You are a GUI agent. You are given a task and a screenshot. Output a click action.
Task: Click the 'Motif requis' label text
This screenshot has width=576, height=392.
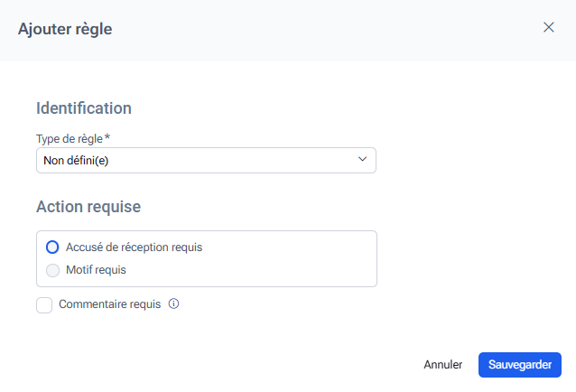coord(96,270)
